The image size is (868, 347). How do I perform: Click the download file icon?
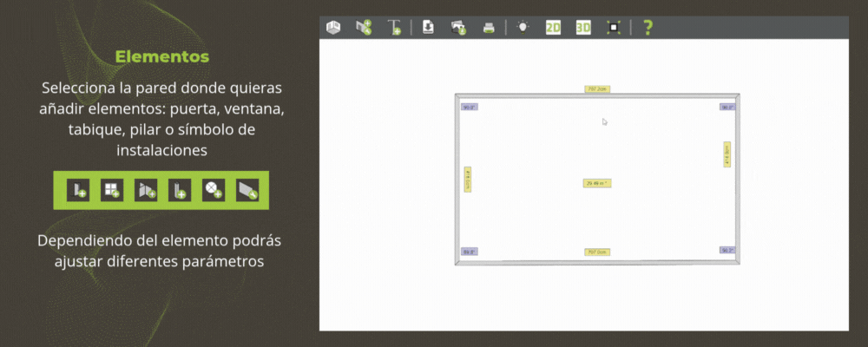click(428, 27)
